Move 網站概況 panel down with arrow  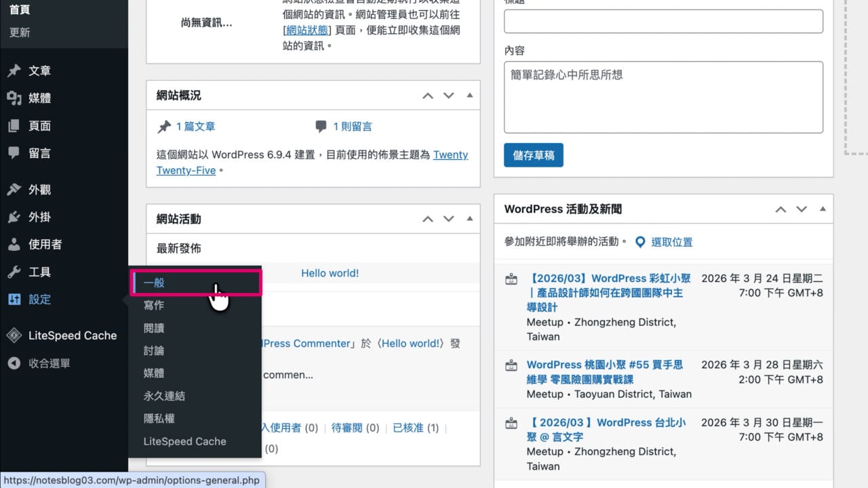coord(448,96)
